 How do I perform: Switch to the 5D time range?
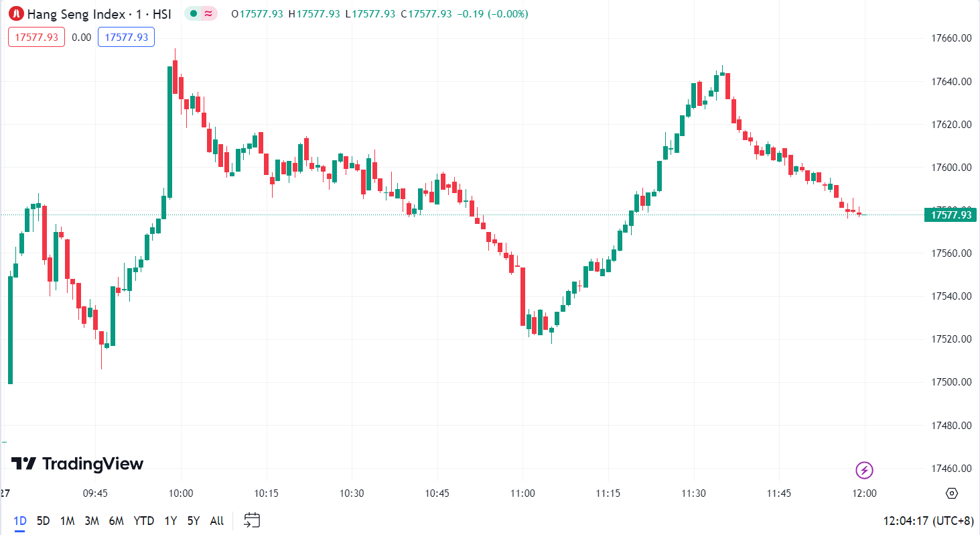coord(43,521)
